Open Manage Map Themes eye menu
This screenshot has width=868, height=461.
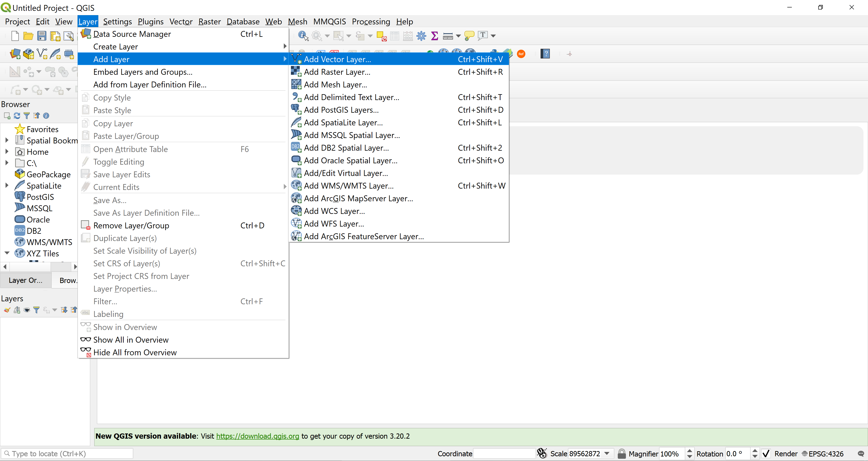27,310
